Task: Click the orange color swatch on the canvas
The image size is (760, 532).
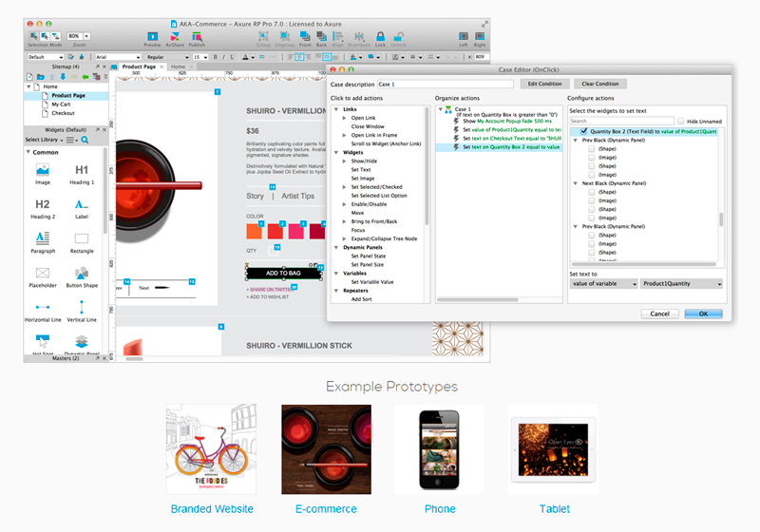Action: tap(254, 231)
